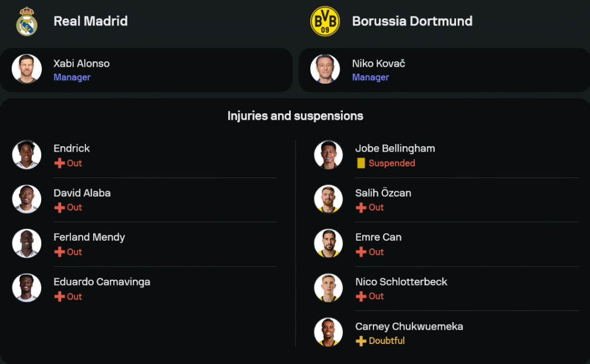Click the red injury cross under Endrick
This screenshot has height=364, width=590.
[60, 163]
